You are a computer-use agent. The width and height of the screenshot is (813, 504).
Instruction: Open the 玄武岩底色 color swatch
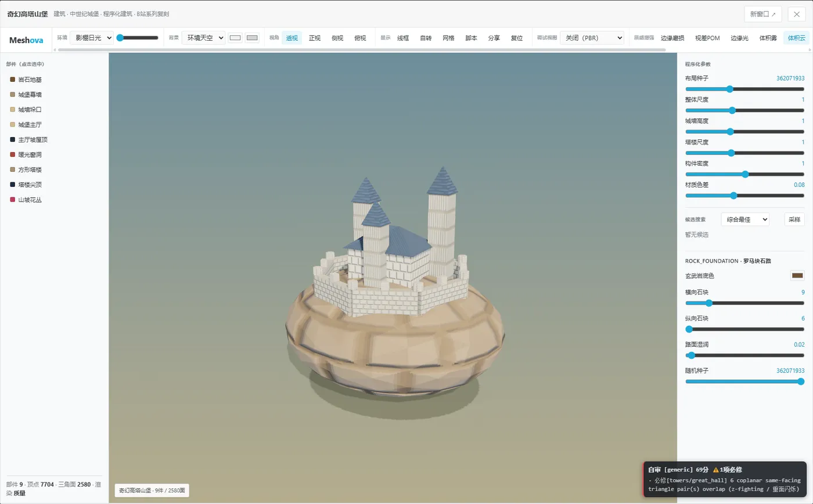(x=797, y=275)
